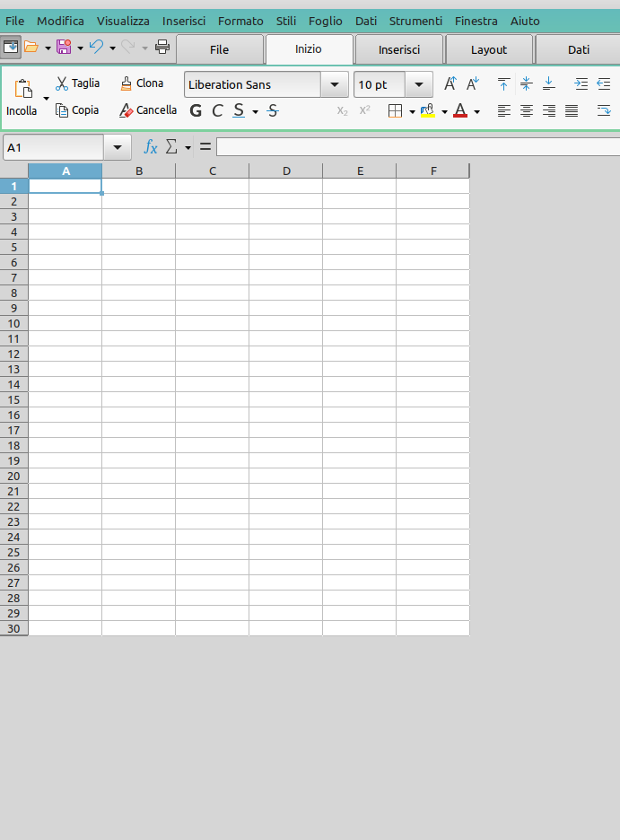Apply the red font color swatch
The image size is (620, 840).
click(460, 111)
